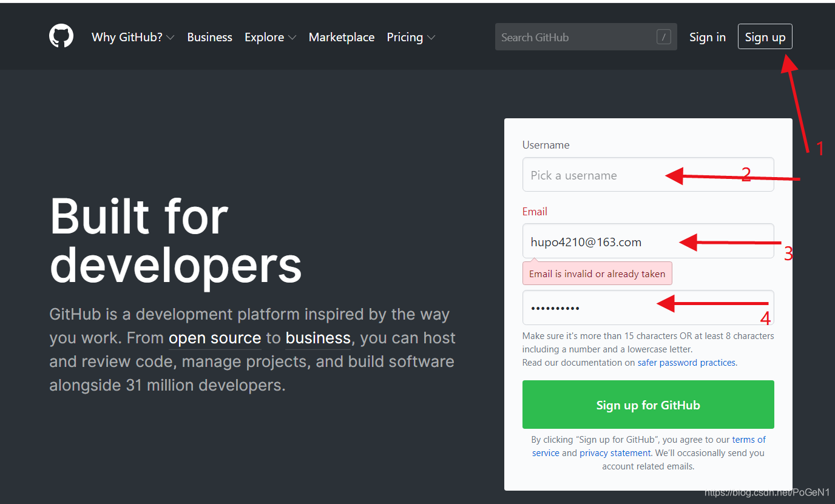Focus the Search GitHub field
The image size is (835, 504).
pos(586,37)
